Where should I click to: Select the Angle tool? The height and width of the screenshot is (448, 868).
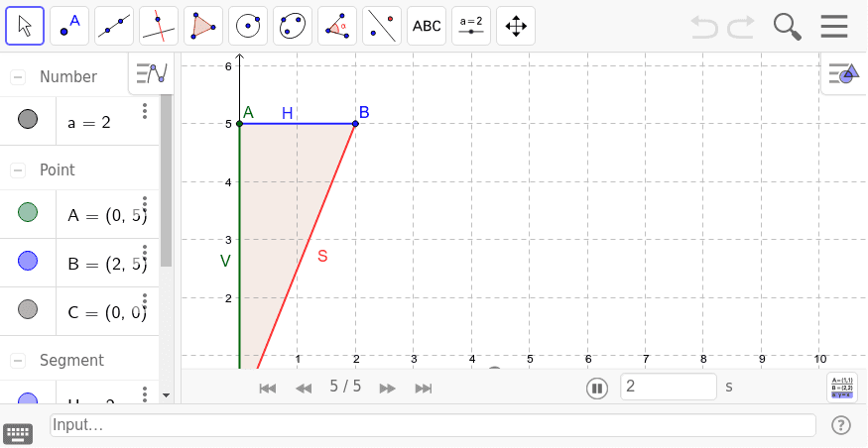337,26
